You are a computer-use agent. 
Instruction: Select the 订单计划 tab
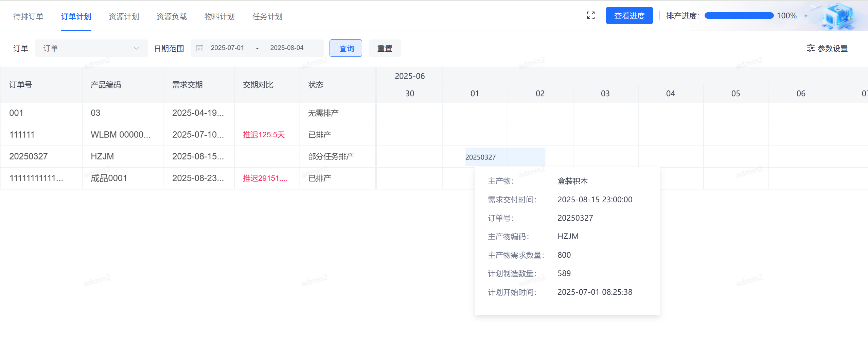tap(76, 16)
